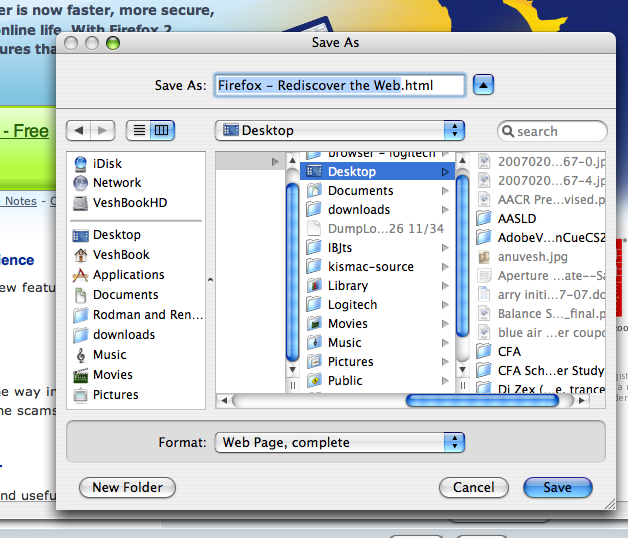Expand the Public folder arrow
Image resolution: width=628 pixels, height=538 pixels.
445,381
